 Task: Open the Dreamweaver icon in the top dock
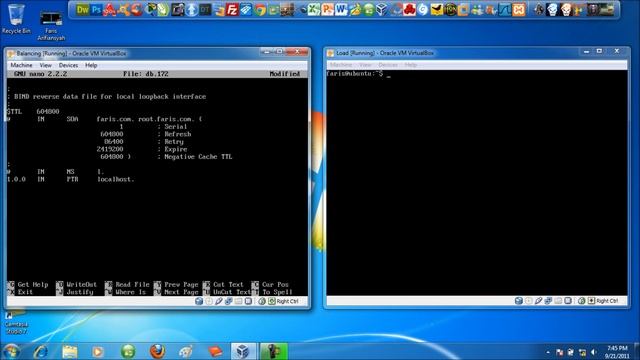[x=82, y=9]
